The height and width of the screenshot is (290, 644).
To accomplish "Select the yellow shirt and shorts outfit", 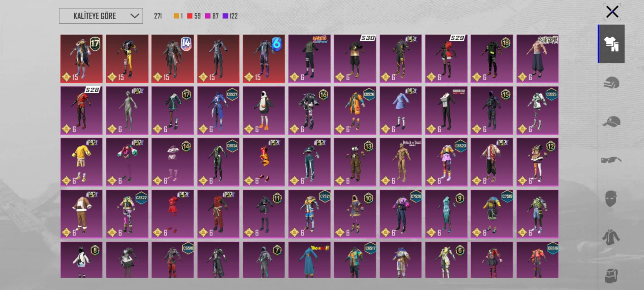I will (x=81, y=162).
